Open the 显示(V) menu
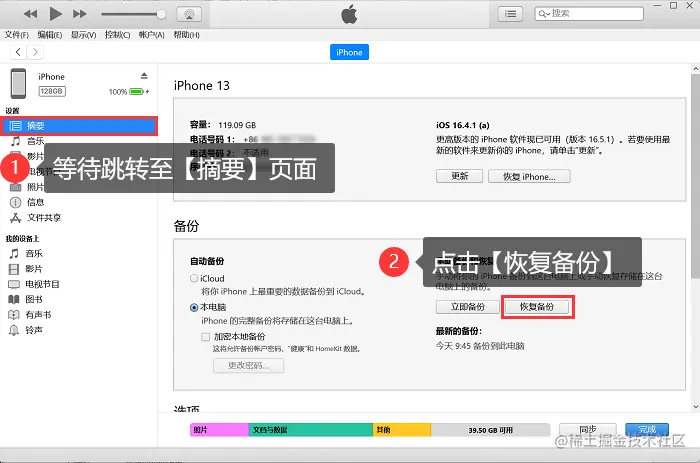Image resolution: width=700 pixels, height=463 pixels. coord(83,35)
